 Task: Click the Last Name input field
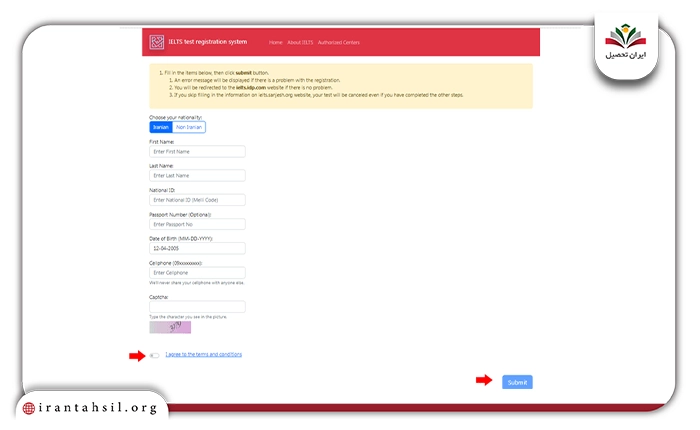197,175
